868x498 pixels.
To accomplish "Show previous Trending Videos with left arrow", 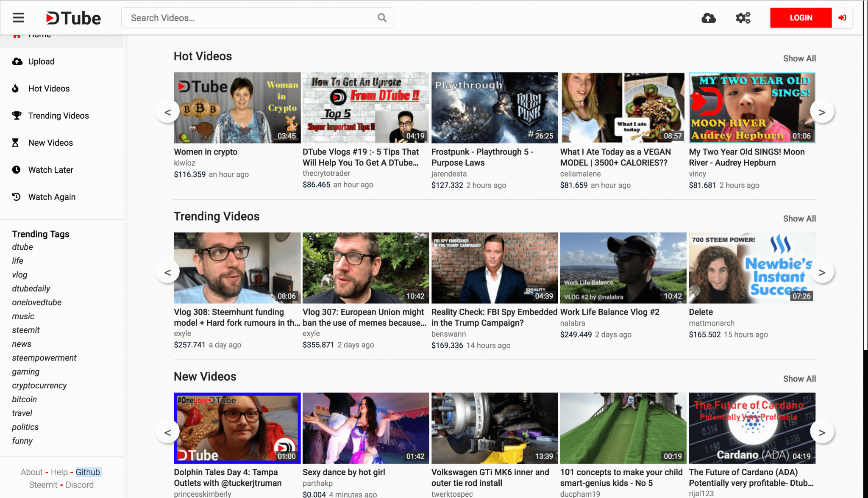I will coord(168,272).
